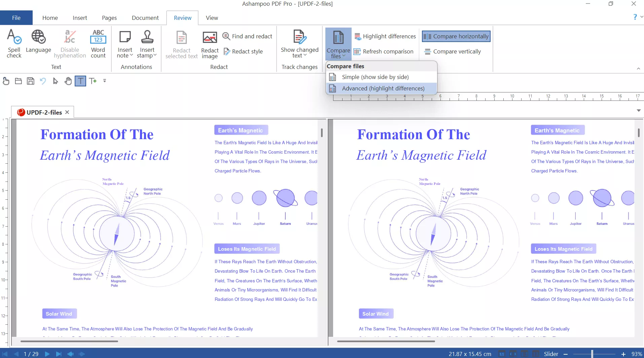644x358 pixels.
Task: Toggle the Text edit tool
Action: (80, 81)
